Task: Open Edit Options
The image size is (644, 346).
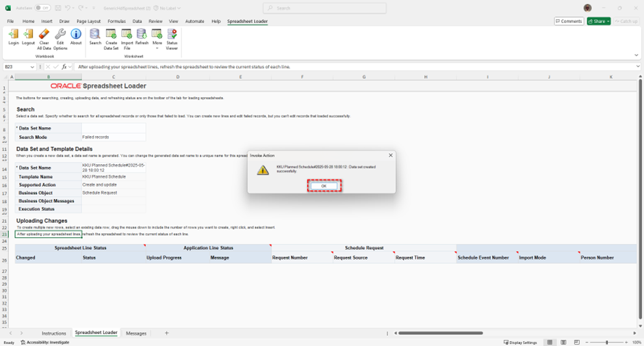Action: [60, 37]
